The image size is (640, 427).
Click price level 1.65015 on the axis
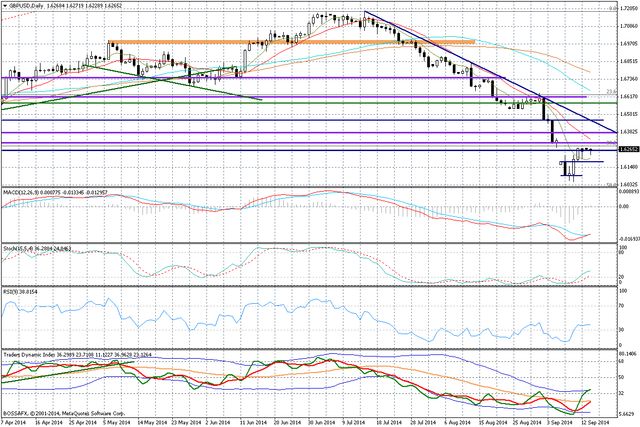(629, 114)
